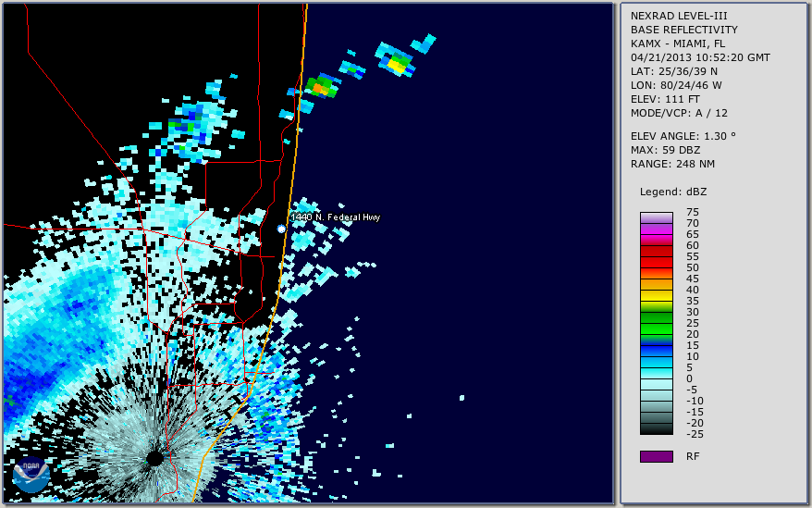Click the radar site center black dot

pyautogui.click(x=154, y=458)
